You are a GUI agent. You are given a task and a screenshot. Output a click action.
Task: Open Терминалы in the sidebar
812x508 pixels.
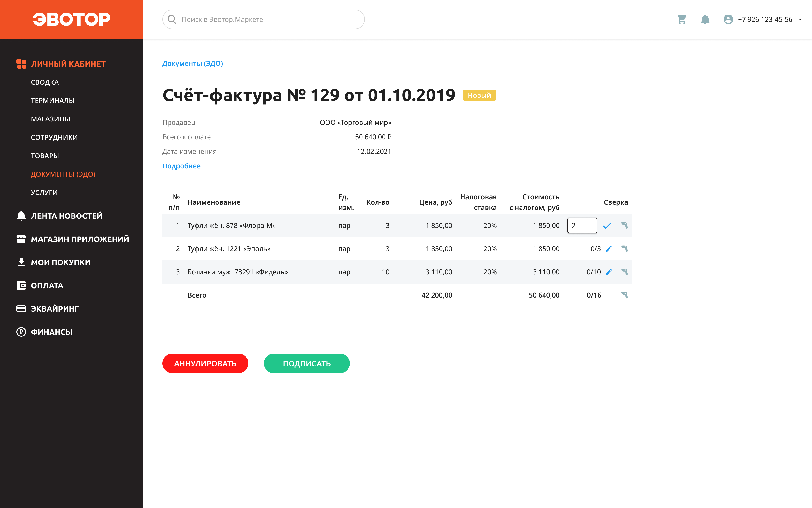53,101
